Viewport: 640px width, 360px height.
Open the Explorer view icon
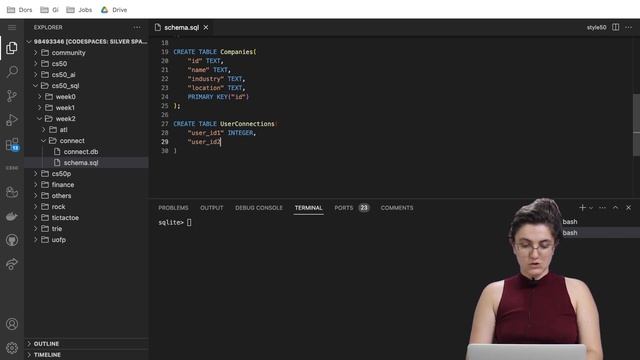(x=12, y=48)
